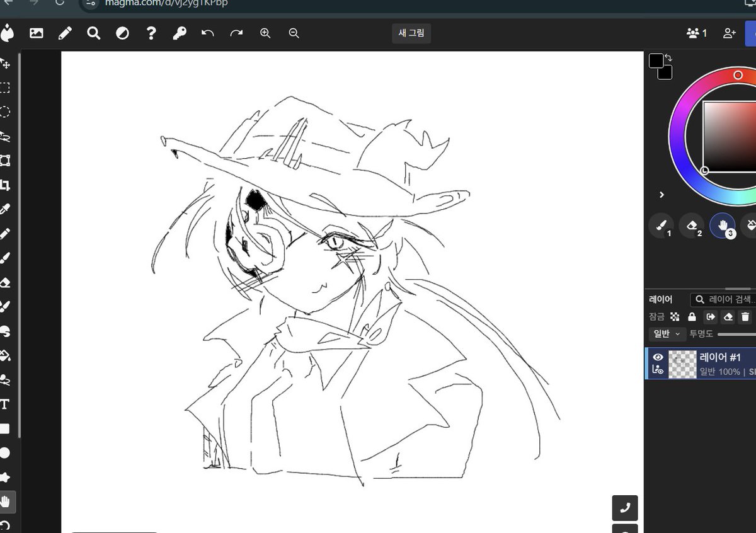Toggle the lower eye icon on 레이어 #1
This screenshot has height=533, width=756.
click(x=658, y=370)
